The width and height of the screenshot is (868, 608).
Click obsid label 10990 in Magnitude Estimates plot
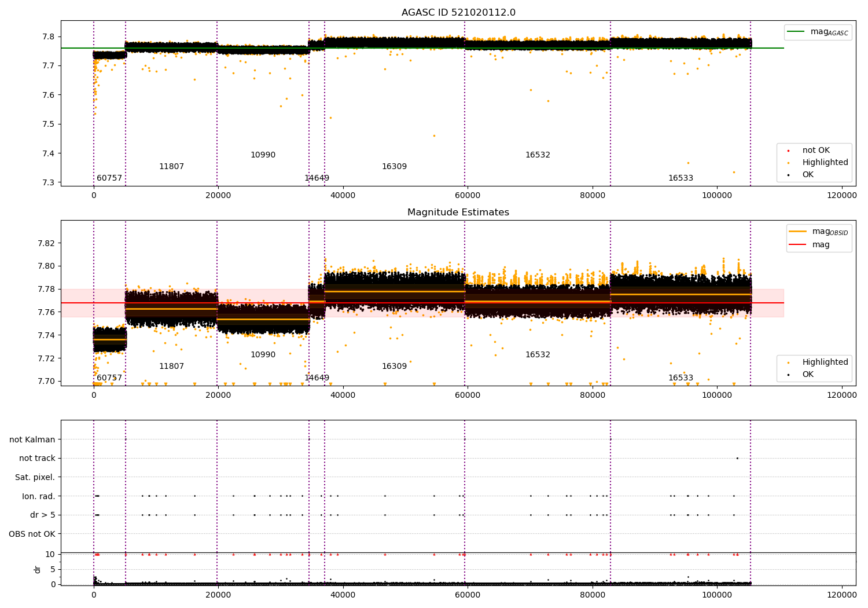point(263,355)
